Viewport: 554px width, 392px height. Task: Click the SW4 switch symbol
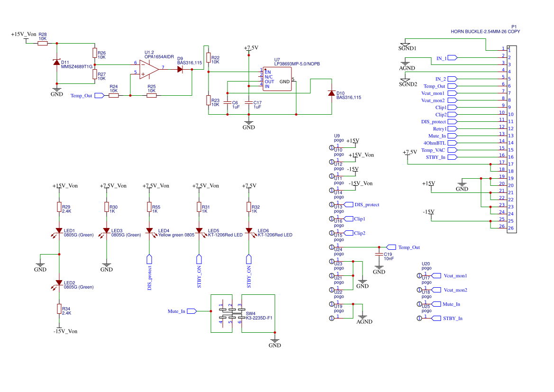tap(232, 313)
